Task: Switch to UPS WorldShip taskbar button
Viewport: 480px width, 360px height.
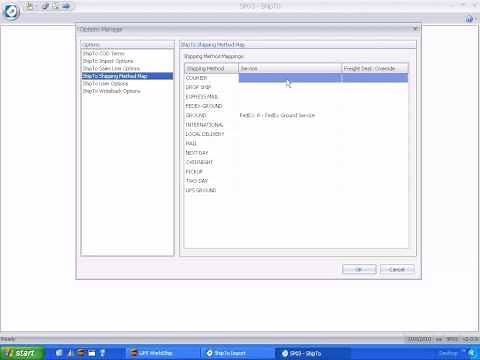Action: click(162, 353)
